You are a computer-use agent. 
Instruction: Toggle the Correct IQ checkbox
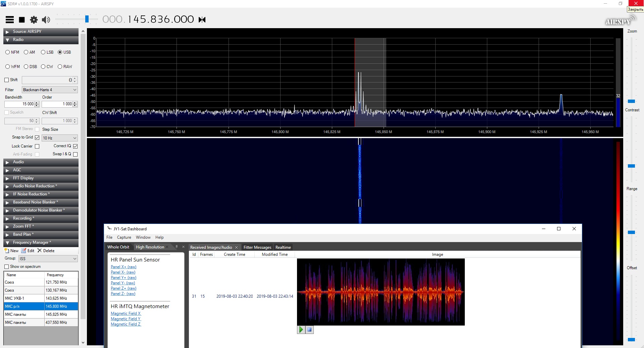75,146
